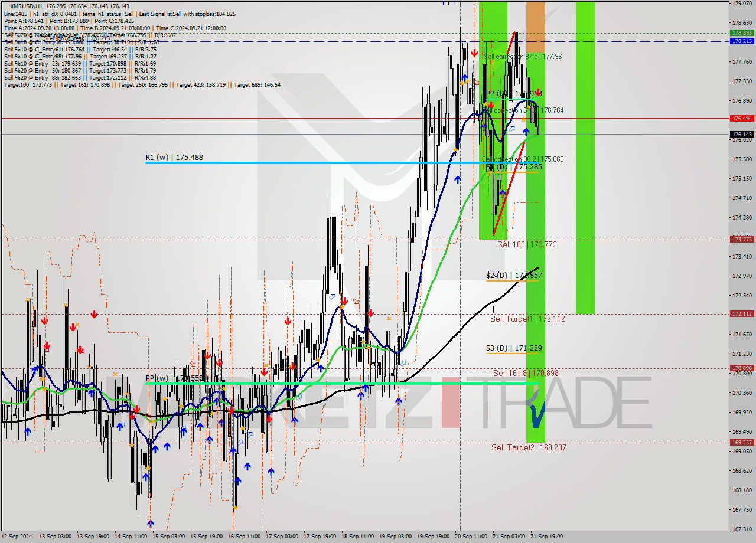Click the 171.670 price axis value
Screen dimensions: 756x543
coord(742,335)
